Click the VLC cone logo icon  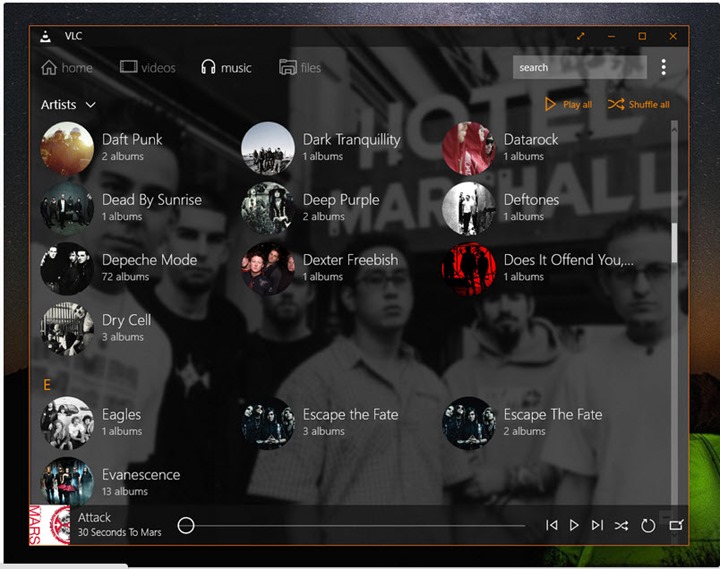[x=45, y=36]
